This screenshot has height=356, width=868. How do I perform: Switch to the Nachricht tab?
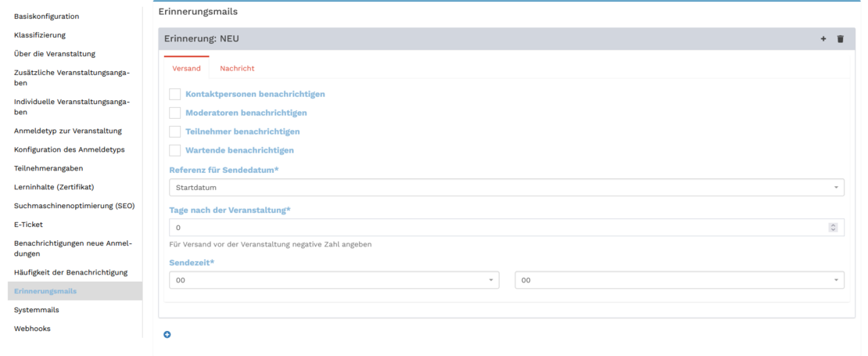pyautogui.click(x=237, y=69)
